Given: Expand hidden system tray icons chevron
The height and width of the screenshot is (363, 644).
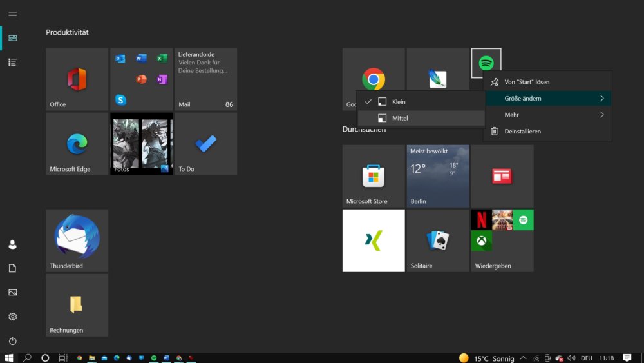Looking at the screenshot, I should tap(523, 358).
